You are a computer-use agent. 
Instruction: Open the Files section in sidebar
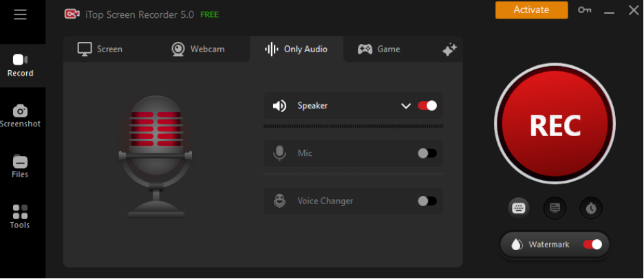20,166
